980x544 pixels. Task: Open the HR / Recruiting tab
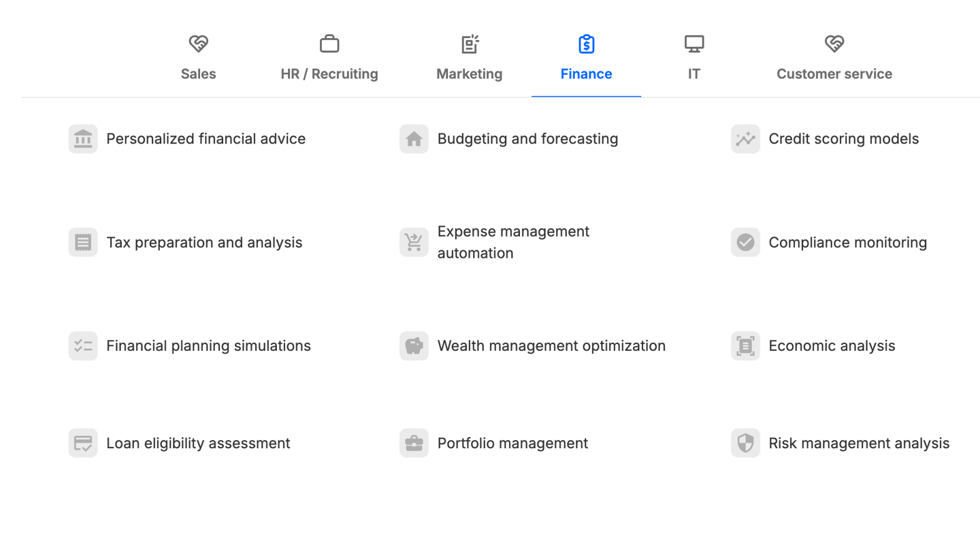click(329, 58)
